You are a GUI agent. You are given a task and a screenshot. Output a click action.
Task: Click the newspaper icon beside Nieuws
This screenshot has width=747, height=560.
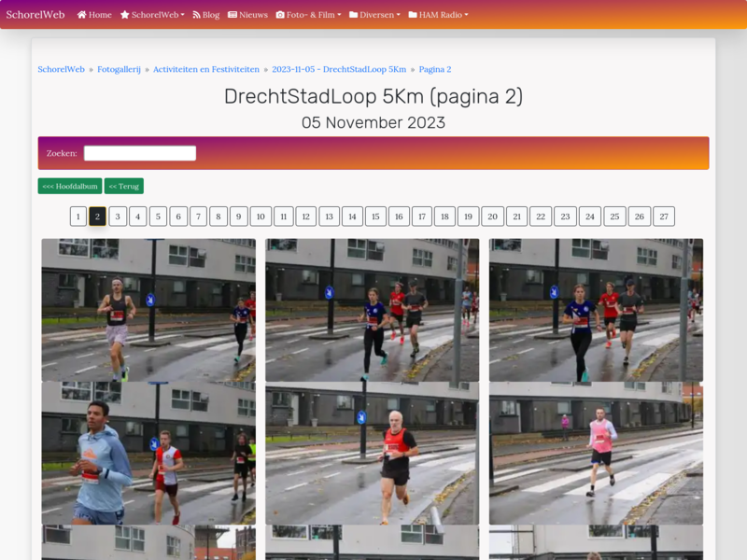(233, 15)
